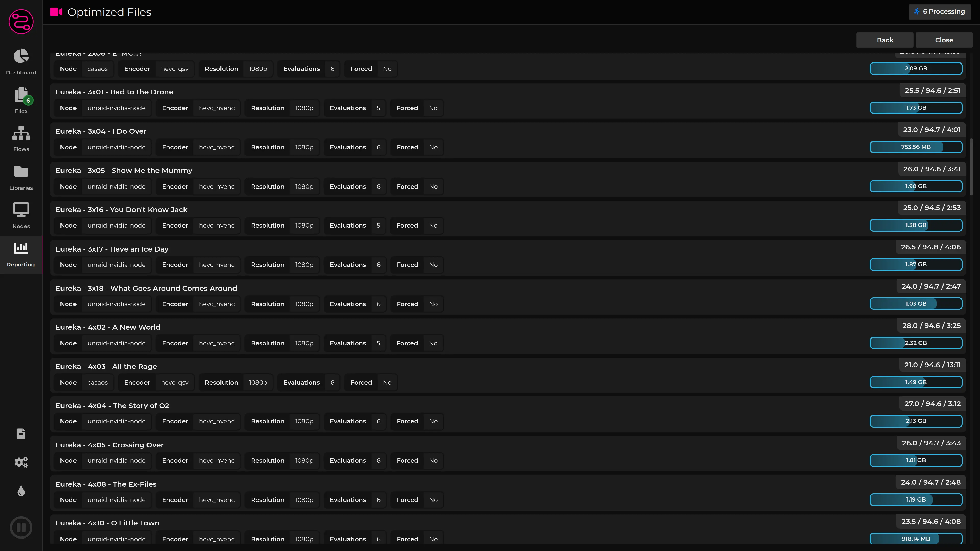Click the Back button
This screenshot has height=551, width=980.
(x=885, y=40)
